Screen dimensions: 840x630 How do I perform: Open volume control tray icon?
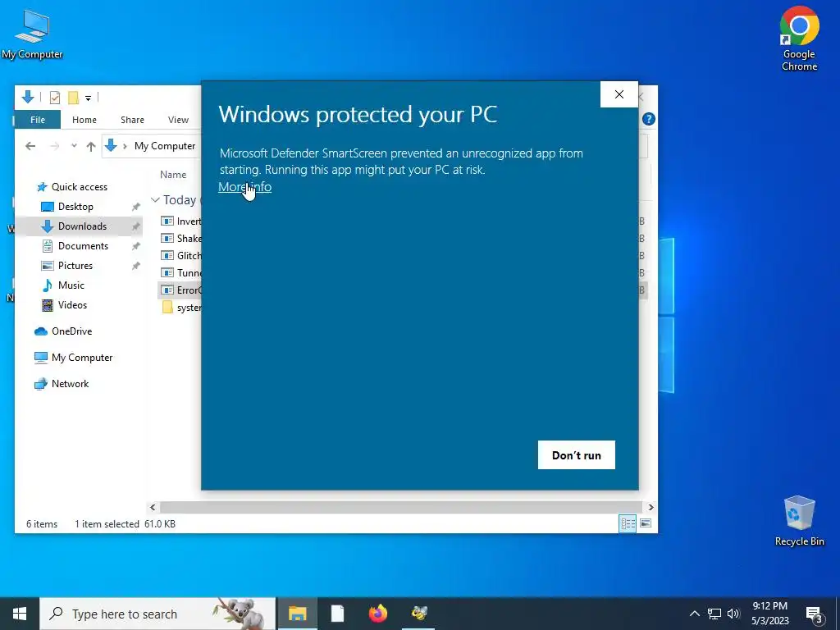pos(733,614)
